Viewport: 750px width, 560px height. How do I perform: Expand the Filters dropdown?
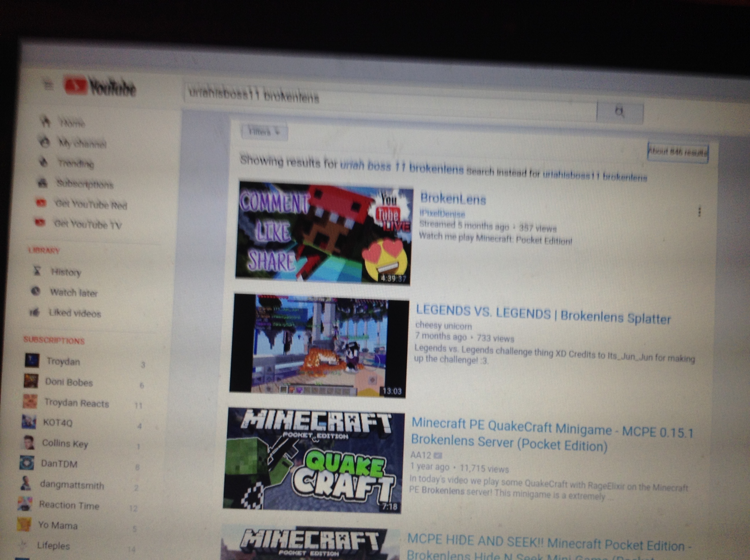(264, 132)
